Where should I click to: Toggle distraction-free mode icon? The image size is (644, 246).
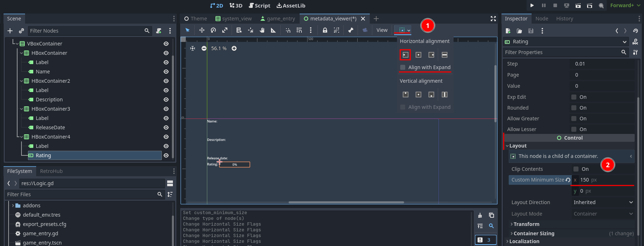tap(493, 19)
